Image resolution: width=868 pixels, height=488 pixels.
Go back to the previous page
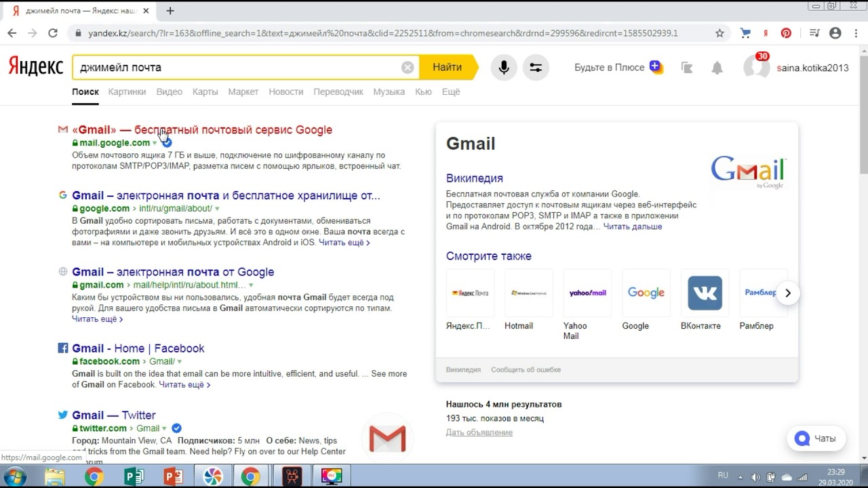click(x=12, y=33)
